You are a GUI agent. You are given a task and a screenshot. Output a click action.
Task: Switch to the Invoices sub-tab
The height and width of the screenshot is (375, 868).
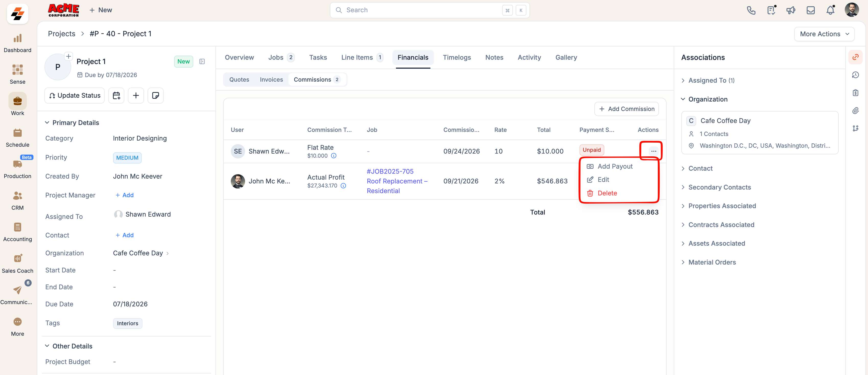coord(271,80)
